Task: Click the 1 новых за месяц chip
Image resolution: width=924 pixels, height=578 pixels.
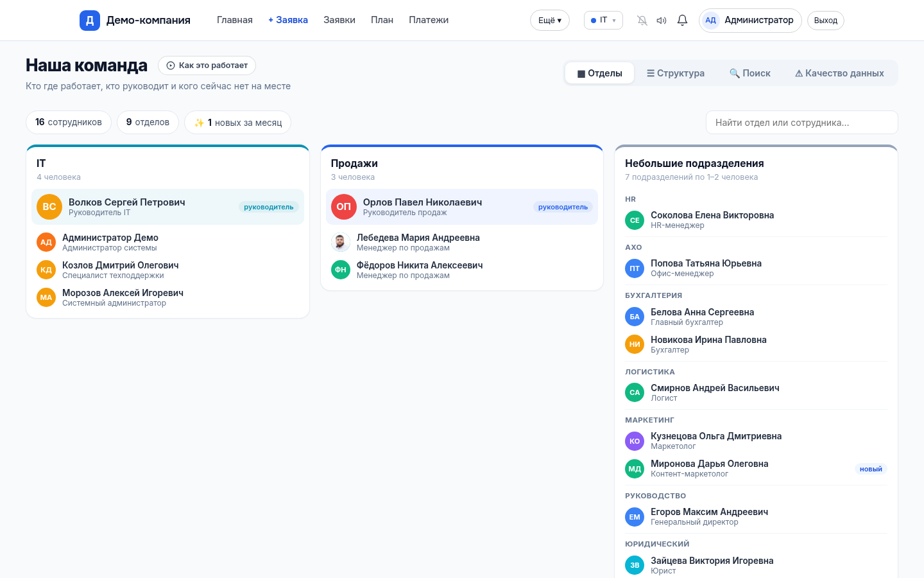Action: (238, 122)
